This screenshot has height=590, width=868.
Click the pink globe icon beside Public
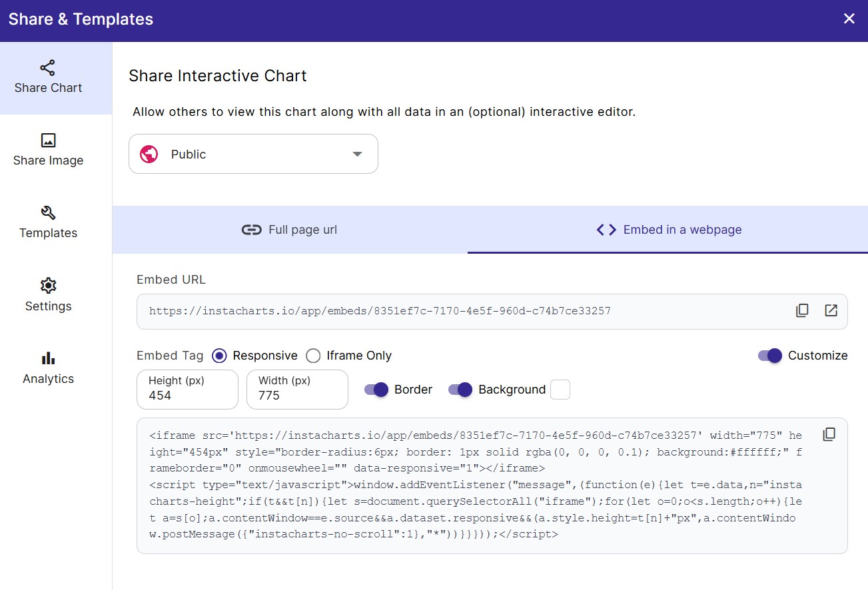click(149, 154)
